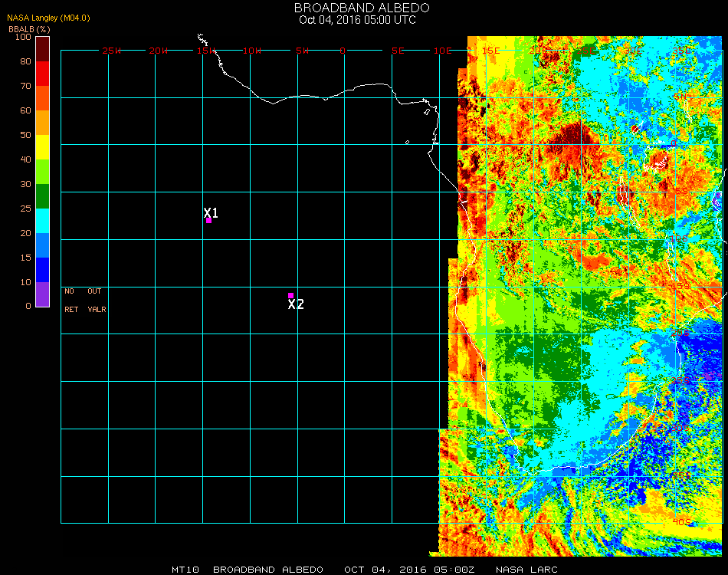This screenshot has width=728, height=575.
Task: Click the Oct 04, 2016 05:00 UTC timestamp
Action: [x=357, y=20]
